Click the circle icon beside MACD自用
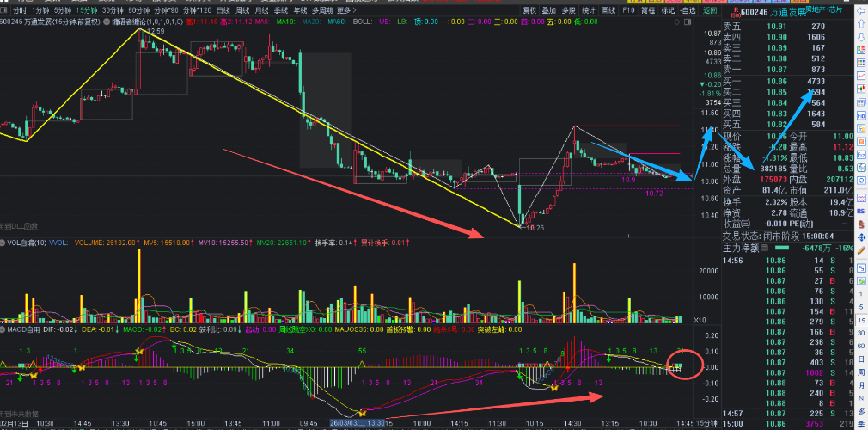 3,329
